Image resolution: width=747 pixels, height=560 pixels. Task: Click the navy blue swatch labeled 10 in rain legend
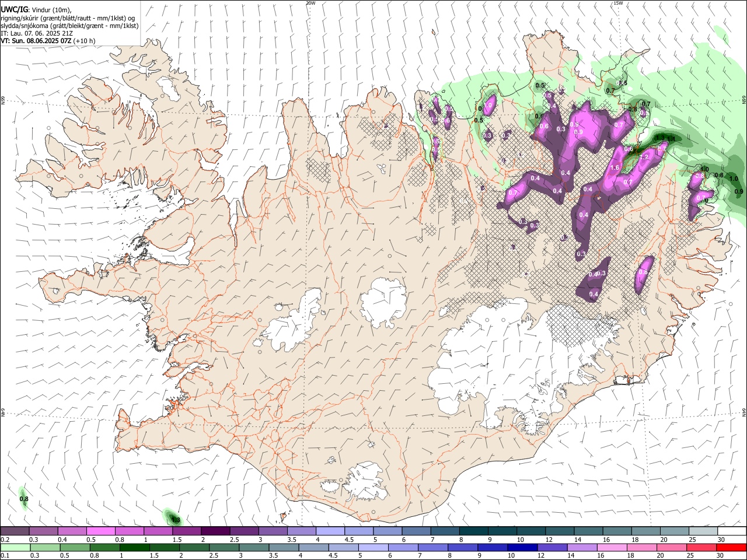522,548
